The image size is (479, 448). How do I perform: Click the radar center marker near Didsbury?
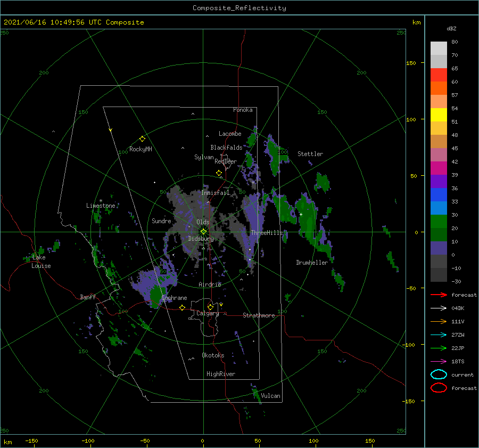(203, 232)
